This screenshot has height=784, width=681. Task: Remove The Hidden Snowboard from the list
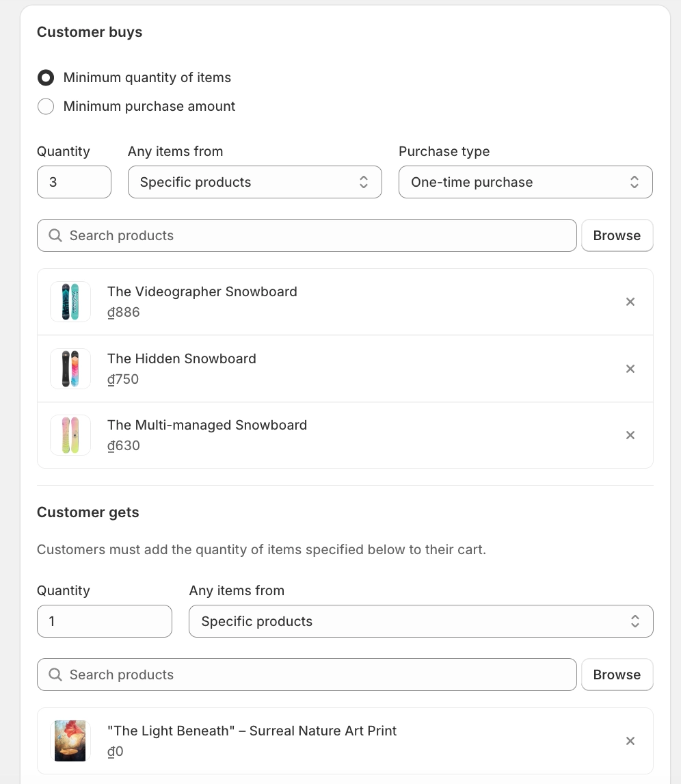pyautogui.click(x=630, y=369)
